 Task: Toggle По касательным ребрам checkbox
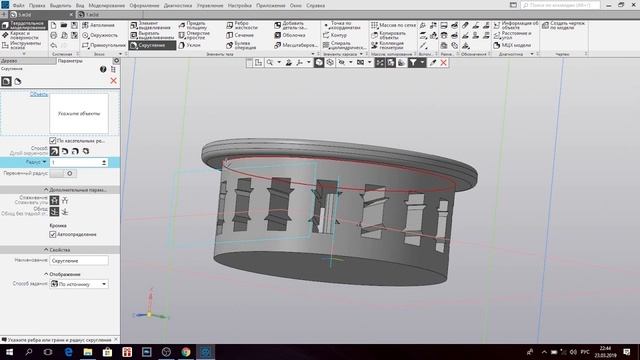tap(53, 140)
